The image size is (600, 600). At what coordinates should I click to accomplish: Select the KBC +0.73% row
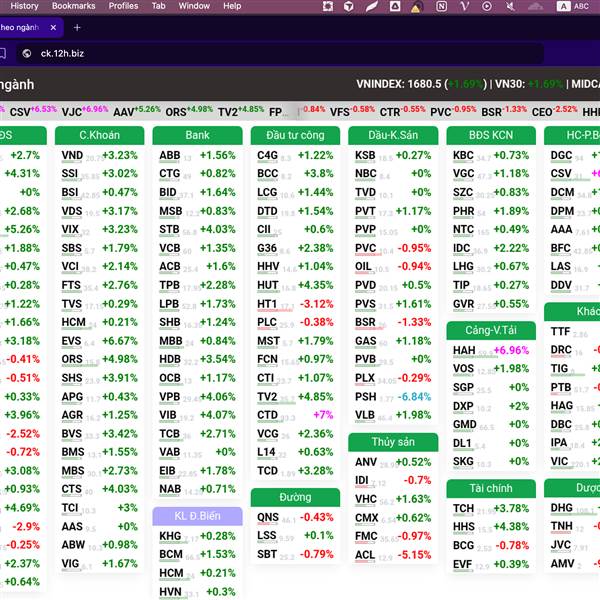(491, 155)
